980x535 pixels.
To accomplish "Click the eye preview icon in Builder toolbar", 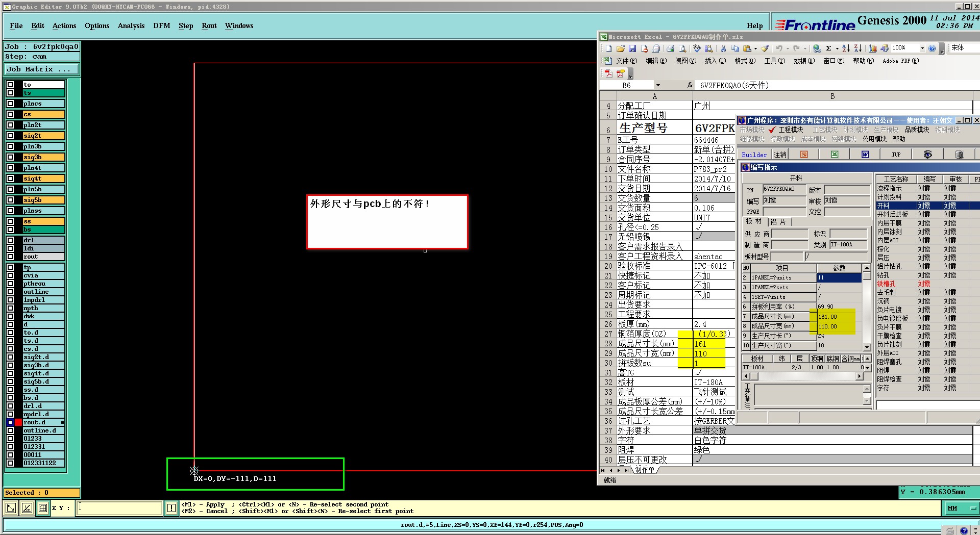I will click(927, 155).
